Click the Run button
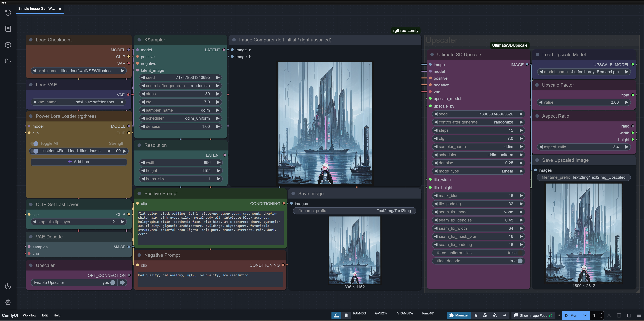This screenshot has width=644, height=321. (x=572, y=315)
